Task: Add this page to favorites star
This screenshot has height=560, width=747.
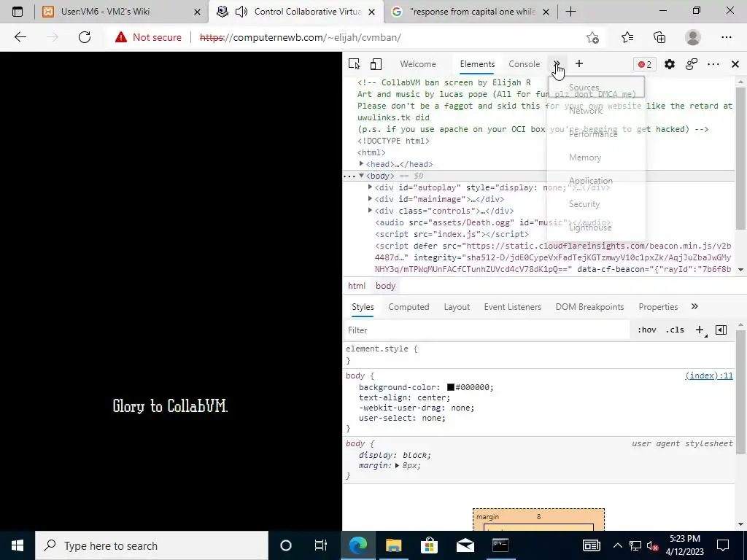Action: [592, 37]
